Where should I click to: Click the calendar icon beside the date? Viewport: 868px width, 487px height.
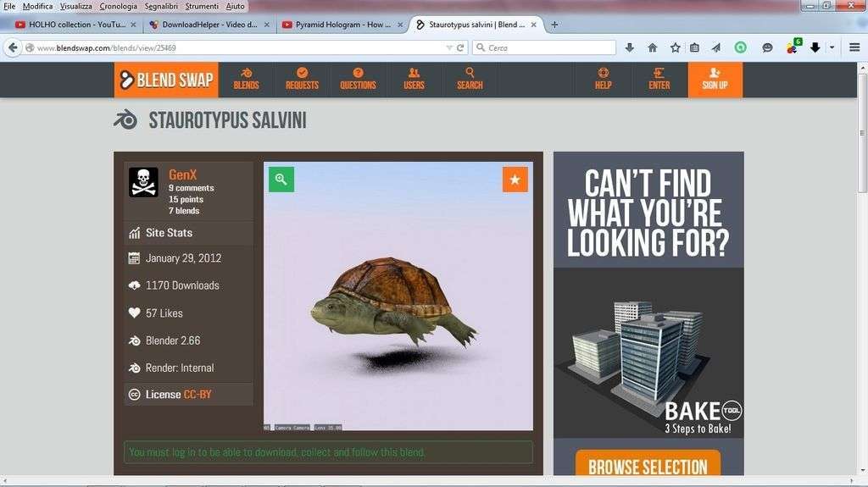coord(134,257)
